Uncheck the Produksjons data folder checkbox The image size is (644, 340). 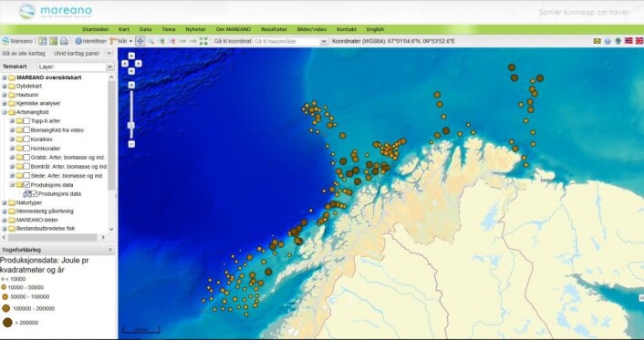pyautogui.click(x=26, y=185)
